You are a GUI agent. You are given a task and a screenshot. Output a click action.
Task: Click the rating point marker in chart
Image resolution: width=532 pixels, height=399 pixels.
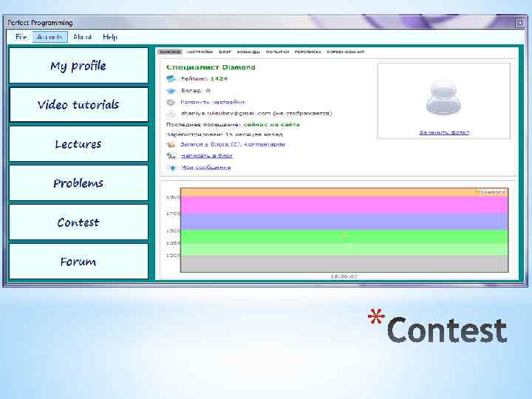click(x=345, y=237)
